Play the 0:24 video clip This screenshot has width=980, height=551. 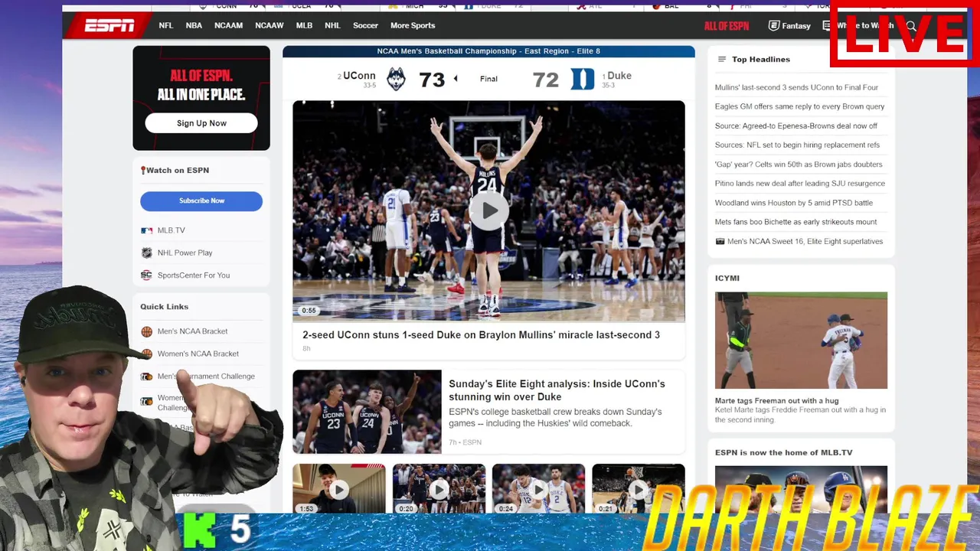[x=538, y=488]
